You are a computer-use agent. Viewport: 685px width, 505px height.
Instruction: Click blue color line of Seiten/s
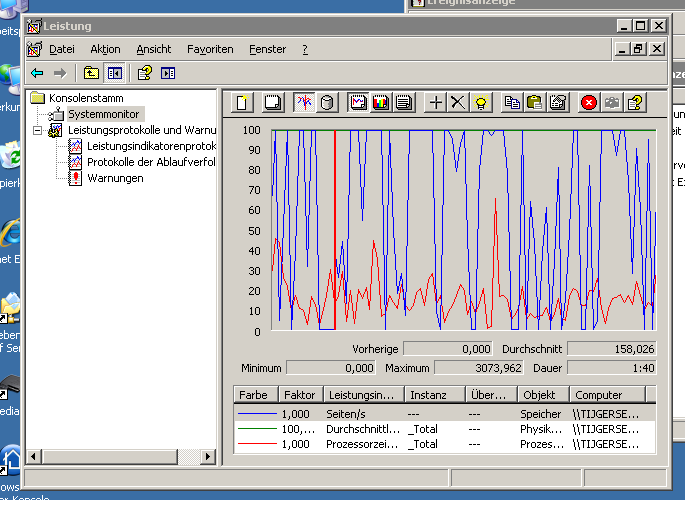tap(257, 414)
